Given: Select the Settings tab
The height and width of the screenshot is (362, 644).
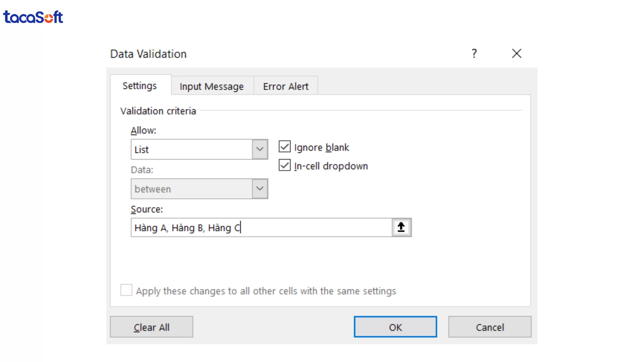Looking at the screenshot, I should click(139, 86).
